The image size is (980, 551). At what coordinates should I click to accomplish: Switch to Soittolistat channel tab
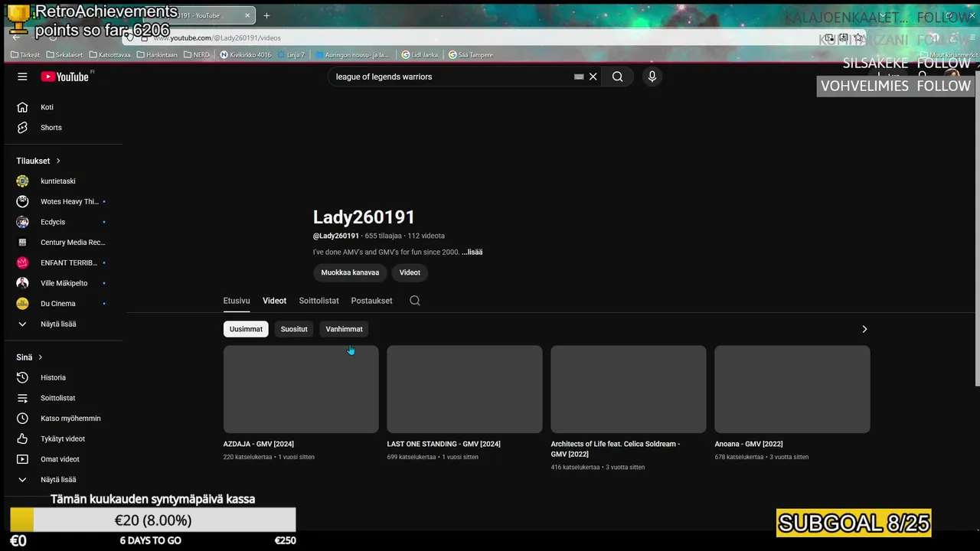click(318, 301)
